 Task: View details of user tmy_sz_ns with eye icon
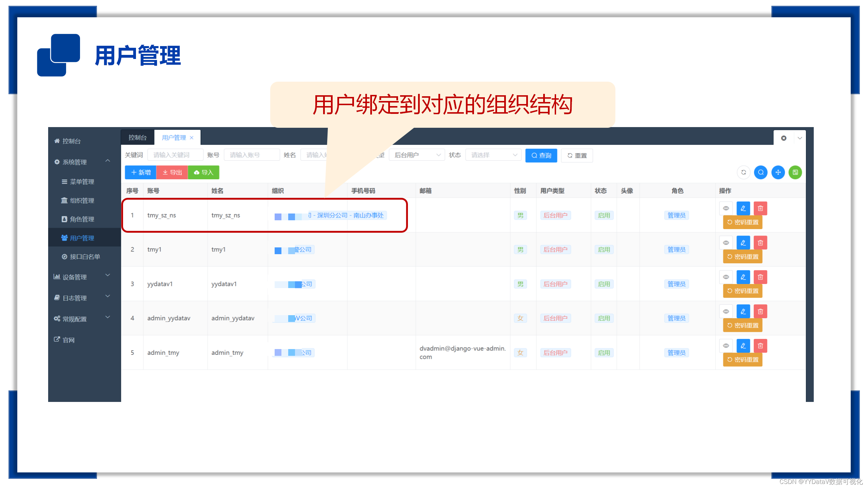tap(726, 208)
